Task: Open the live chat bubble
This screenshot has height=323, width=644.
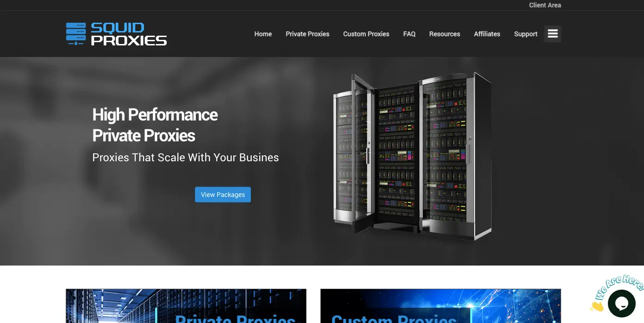Action: pyautogui.click(x=621, y=303)
